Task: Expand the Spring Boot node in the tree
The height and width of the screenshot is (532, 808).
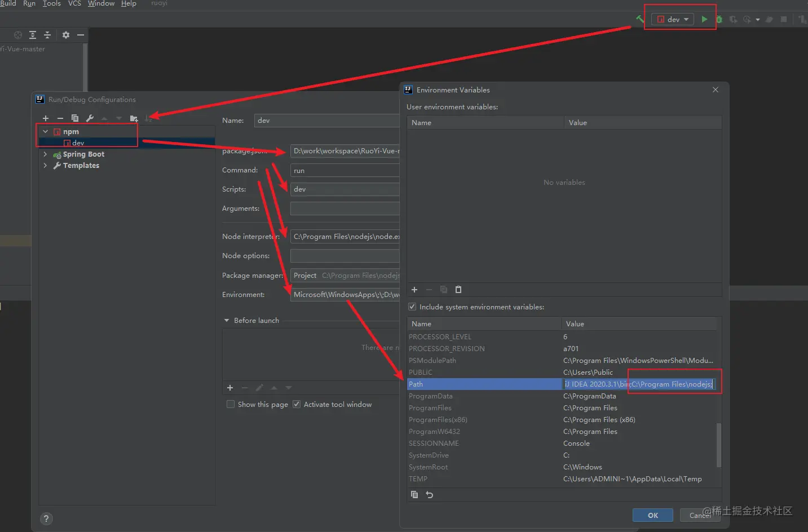Action: pos(45,154)
